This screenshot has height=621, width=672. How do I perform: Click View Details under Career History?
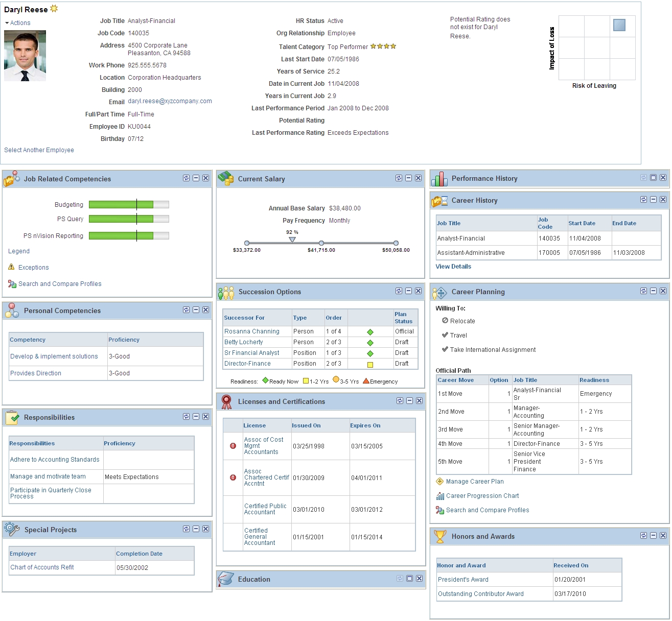tap(453, 266)
